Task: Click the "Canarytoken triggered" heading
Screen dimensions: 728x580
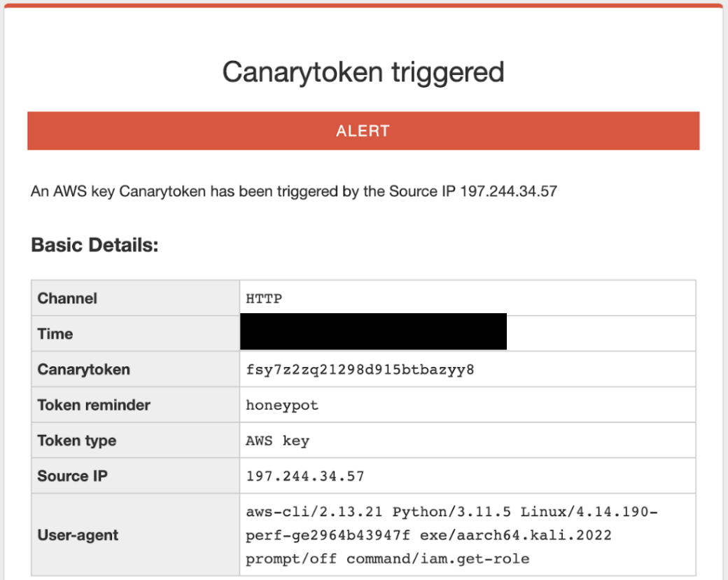Action: pos(363,72)
